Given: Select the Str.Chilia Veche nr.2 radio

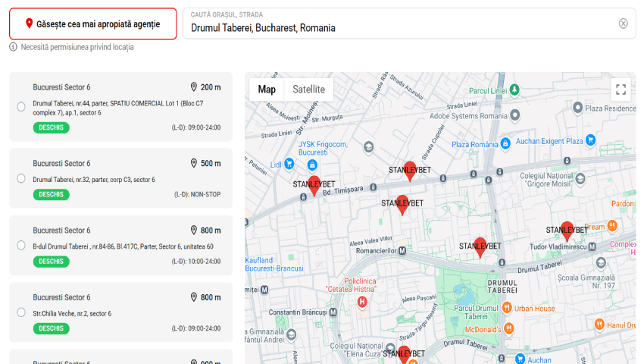Looking at the screenshot, I should [x=21, y=312].
